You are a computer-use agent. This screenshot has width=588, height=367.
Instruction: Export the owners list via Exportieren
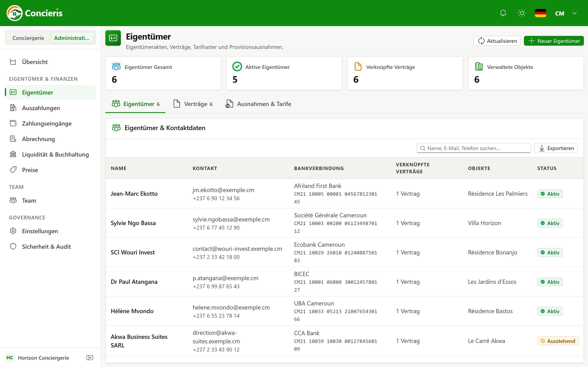[556, 148]
